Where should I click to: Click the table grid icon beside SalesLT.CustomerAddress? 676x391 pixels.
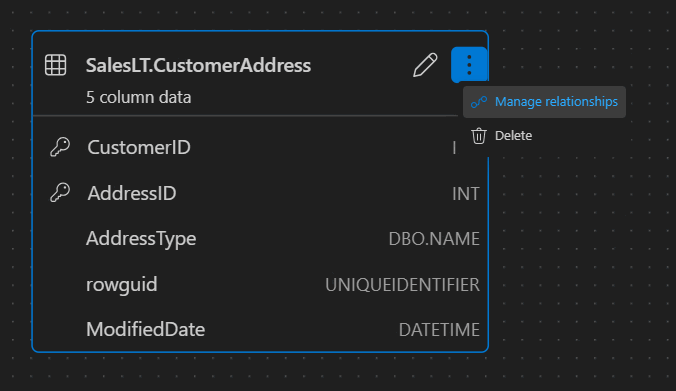point(56,65)
